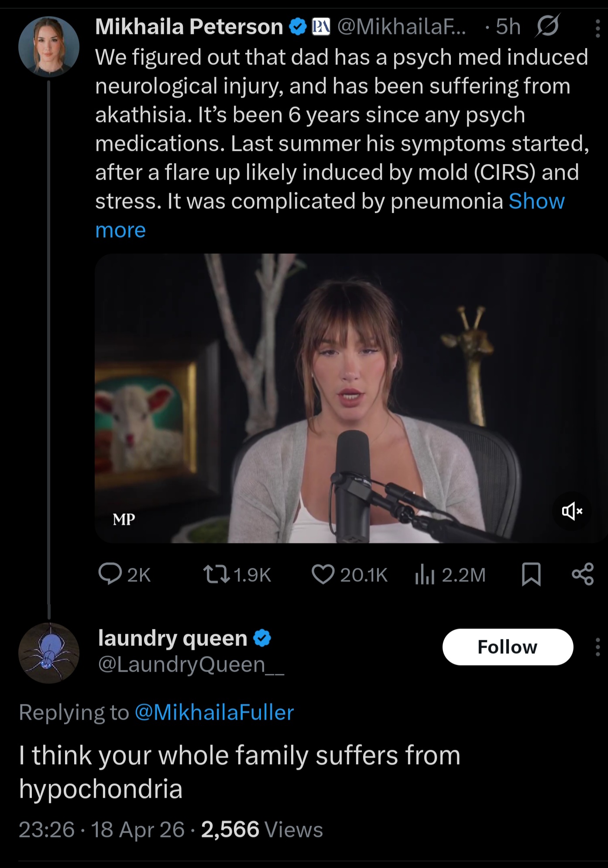
Task: Click the Grok slash-circle icon
Action: pos(547,26)
